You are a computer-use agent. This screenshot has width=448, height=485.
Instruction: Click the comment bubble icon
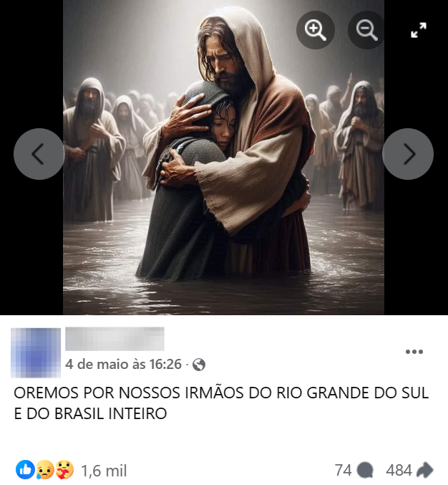coord(365,470)
